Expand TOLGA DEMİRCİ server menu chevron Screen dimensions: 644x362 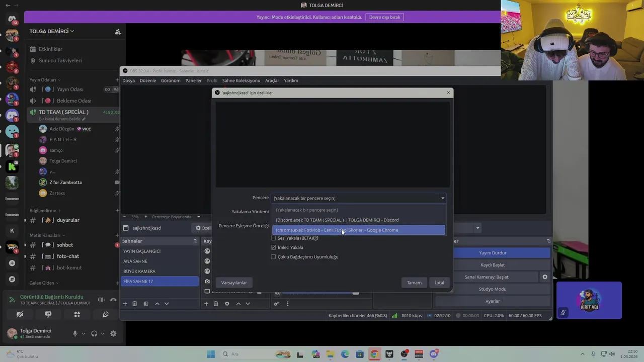(x=72, y=31)
